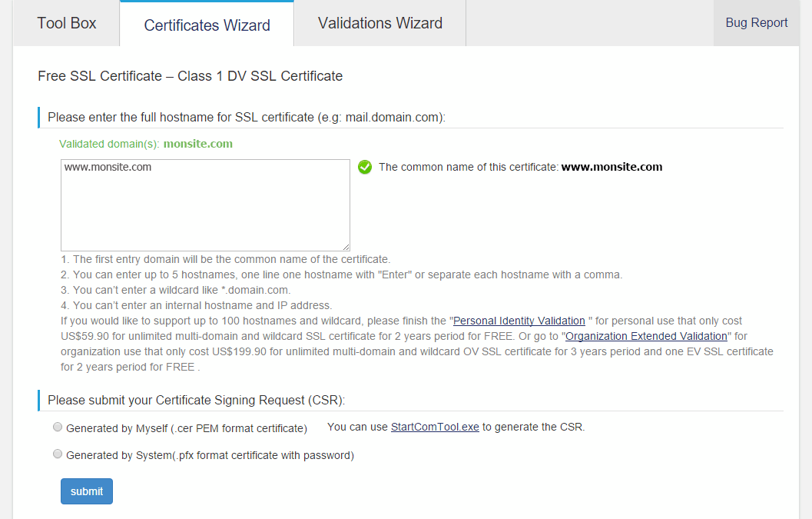Select Generated by Myself radio option
Viewport: 812px width, 519px height.
58,427
